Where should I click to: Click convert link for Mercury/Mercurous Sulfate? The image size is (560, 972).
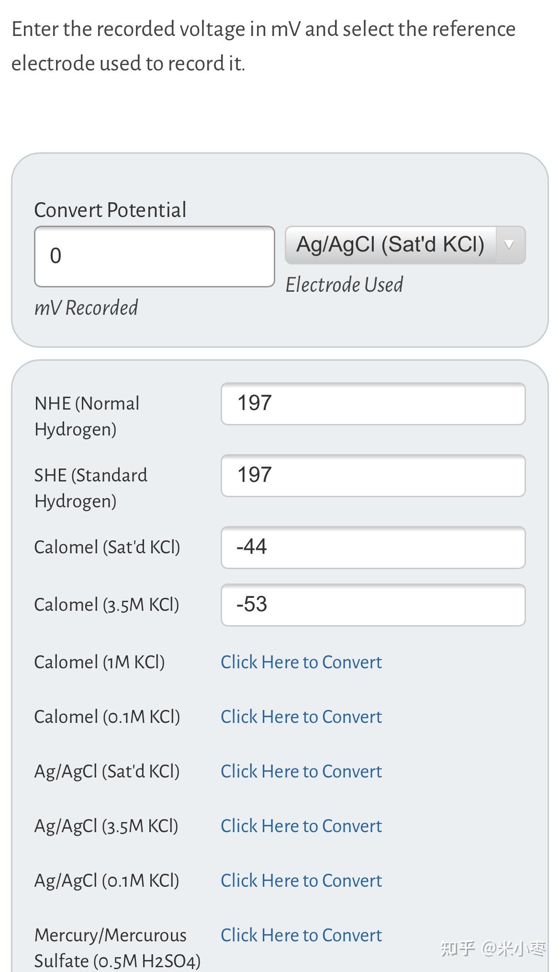pos(301,935)
